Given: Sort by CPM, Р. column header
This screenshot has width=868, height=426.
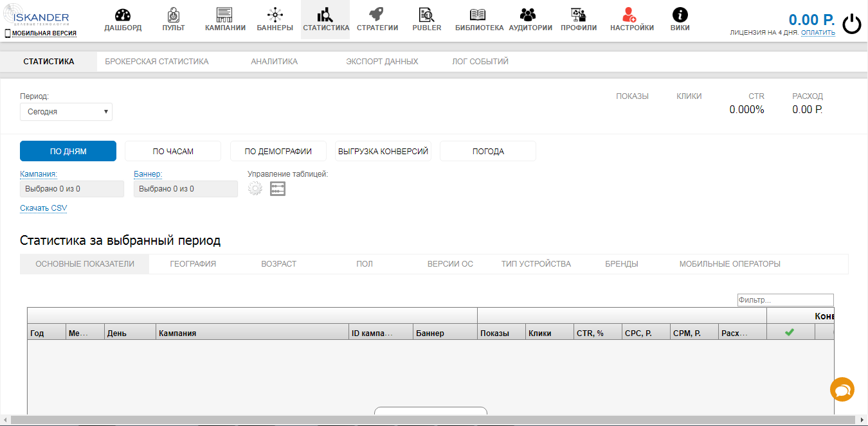Looking at the screenshot, I should pyautogui.click(x=694, y=332).
